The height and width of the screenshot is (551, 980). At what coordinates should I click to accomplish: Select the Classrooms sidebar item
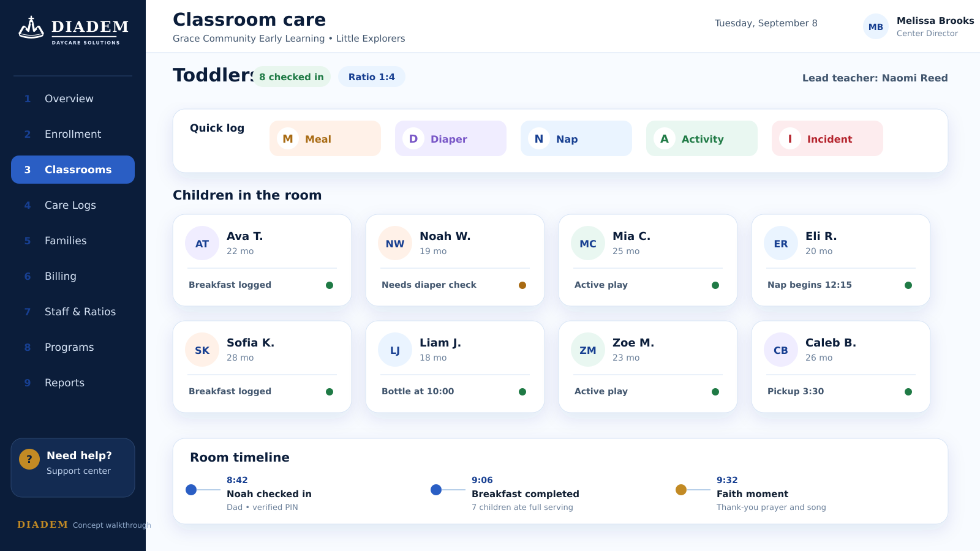coord(73,170)
